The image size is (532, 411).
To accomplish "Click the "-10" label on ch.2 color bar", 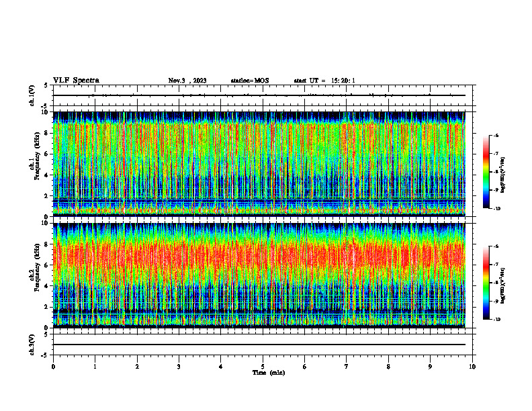I will point(497,320).
